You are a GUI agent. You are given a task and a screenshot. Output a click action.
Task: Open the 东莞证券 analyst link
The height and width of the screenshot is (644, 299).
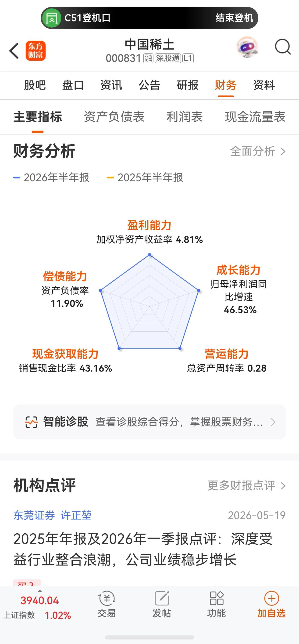[x=34, y=515]
